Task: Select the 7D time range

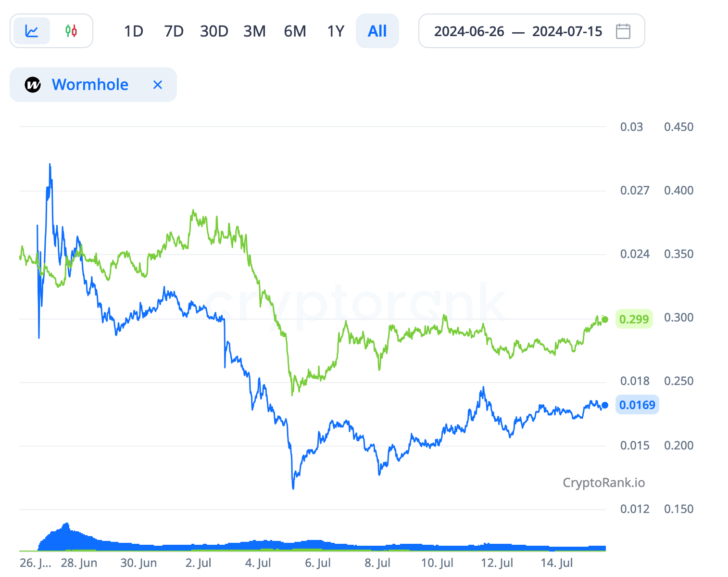Action: tap(174, 31)
